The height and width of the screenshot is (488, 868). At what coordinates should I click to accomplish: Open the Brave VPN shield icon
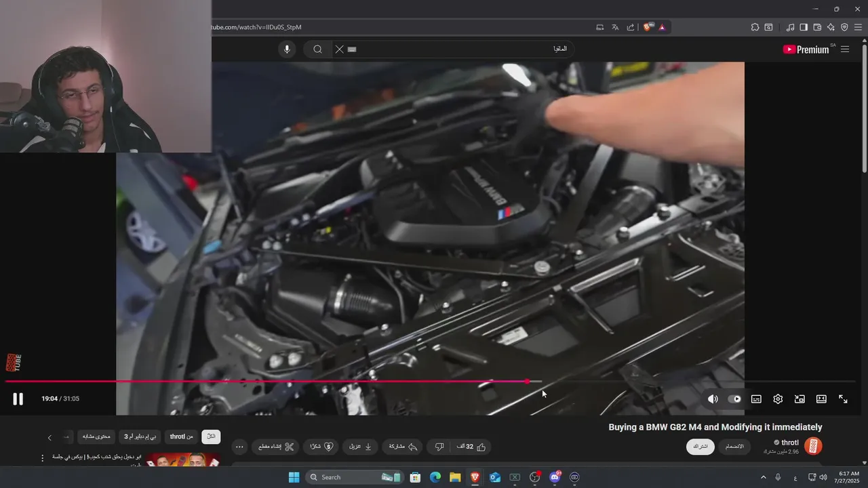point(844,27)
